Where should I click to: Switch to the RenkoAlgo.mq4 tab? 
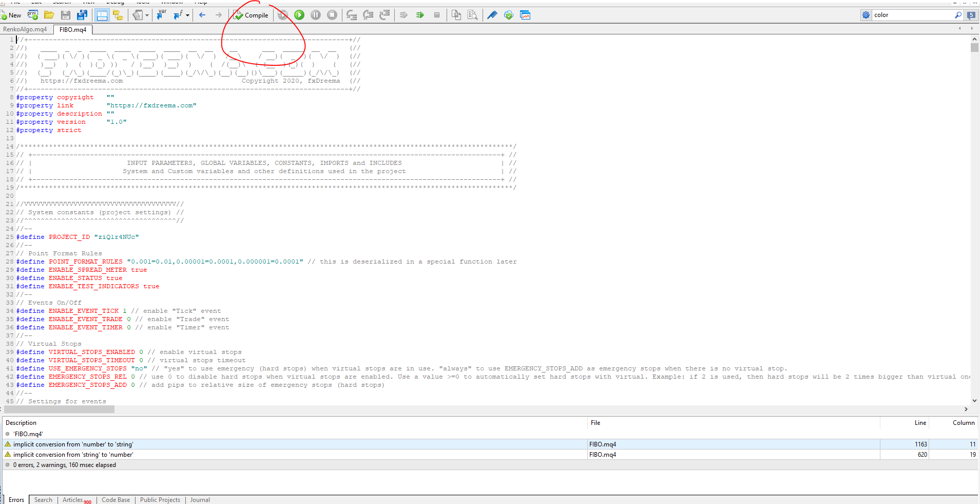click(25, 29)
